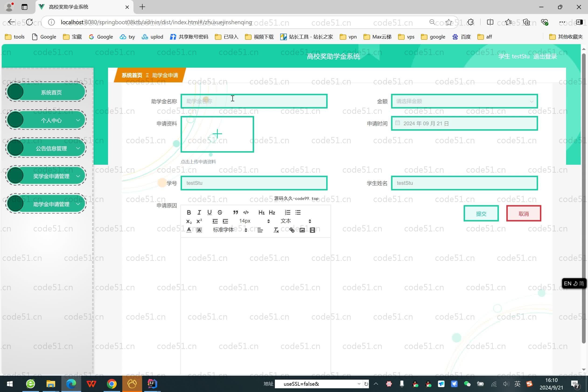
Task: Apply superscript formatting
Action: pos(199,221)
